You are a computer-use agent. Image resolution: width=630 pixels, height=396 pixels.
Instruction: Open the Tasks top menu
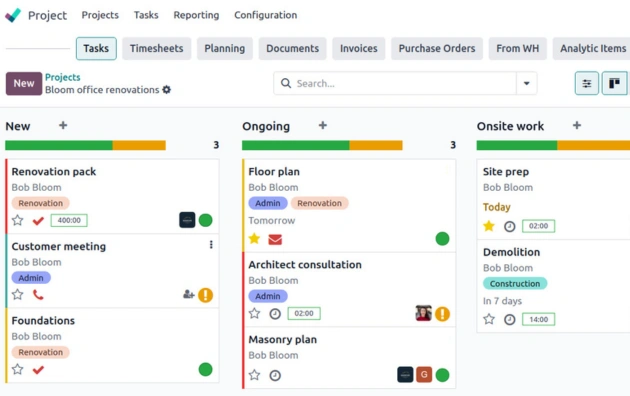146,15
